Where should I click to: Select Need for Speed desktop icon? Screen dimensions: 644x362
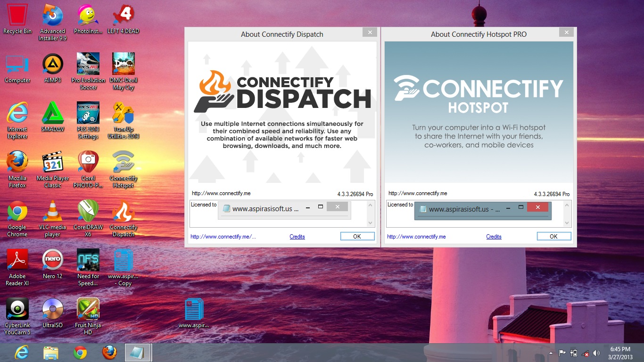(x=88, y=268)
